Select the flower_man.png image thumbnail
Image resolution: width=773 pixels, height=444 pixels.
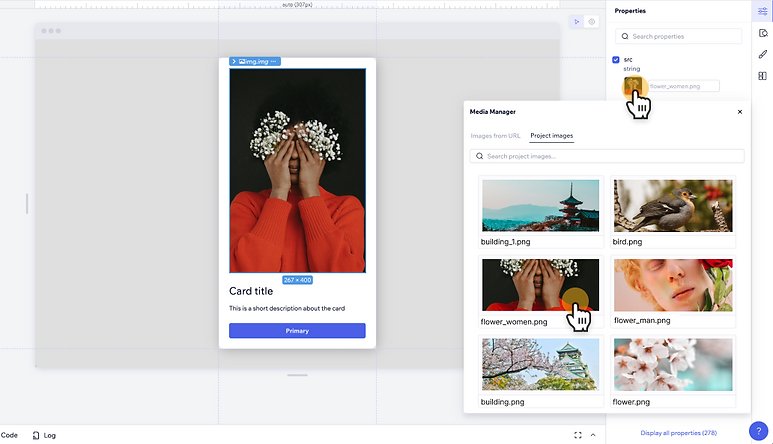click(673, 285)
